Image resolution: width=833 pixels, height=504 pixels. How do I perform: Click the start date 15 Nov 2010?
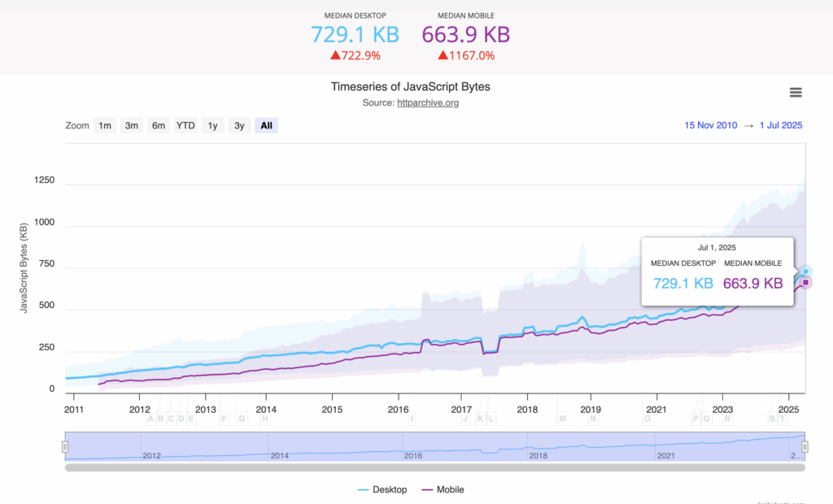coord(711,125)
